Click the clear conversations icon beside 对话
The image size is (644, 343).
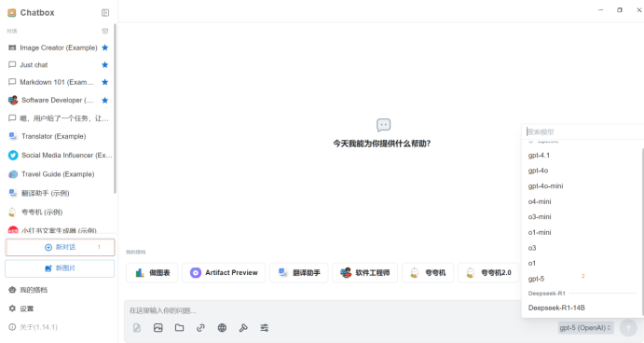click(105, 31)
